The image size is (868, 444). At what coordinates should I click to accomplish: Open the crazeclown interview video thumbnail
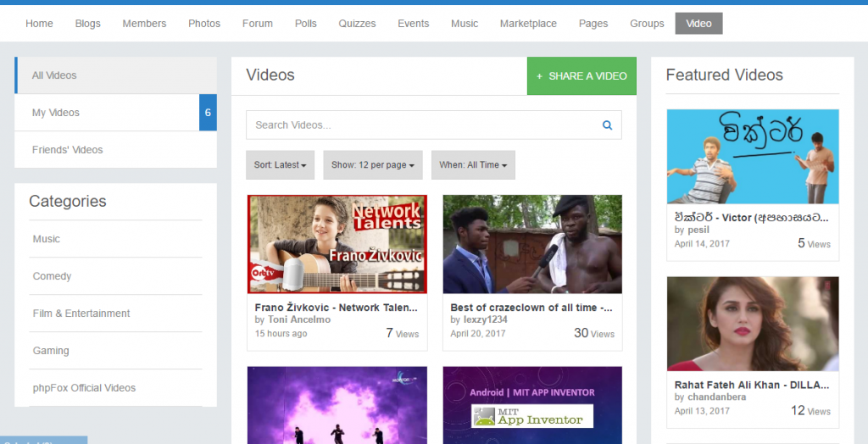532,243
